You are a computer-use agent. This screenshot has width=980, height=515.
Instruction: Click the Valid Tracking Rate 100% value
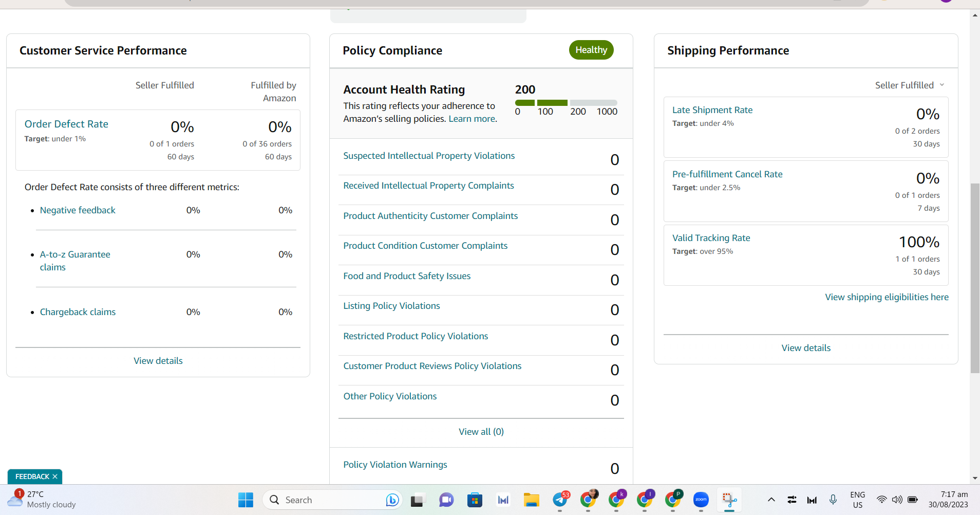point(919,242)
